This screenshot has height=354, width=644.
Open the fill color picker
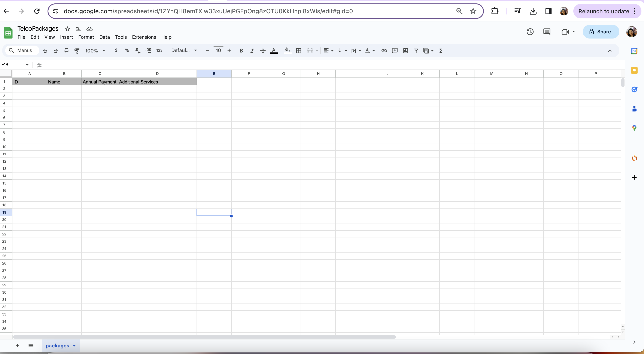[287, 51]
